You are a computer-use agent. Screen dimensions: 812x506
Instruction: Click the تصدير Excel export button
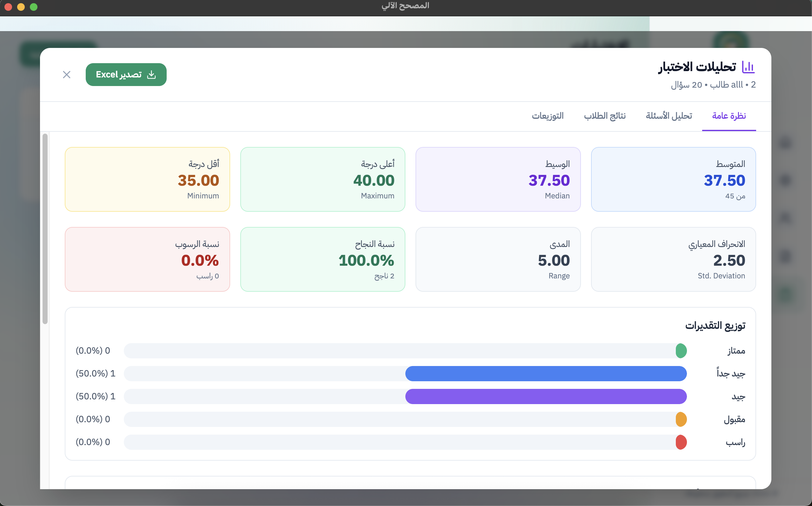(126, 74)
